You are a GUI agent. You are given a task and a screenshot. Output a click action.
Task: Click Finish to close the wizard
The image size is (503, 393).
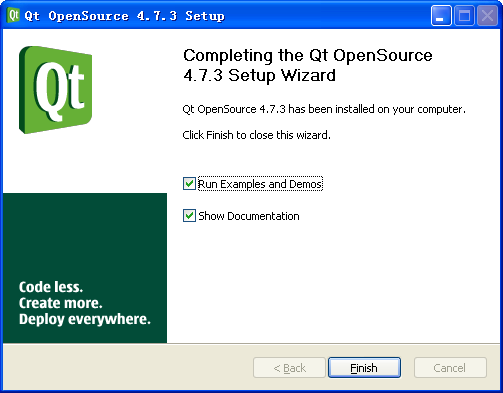pyautogui.click(x=364, y=368)
